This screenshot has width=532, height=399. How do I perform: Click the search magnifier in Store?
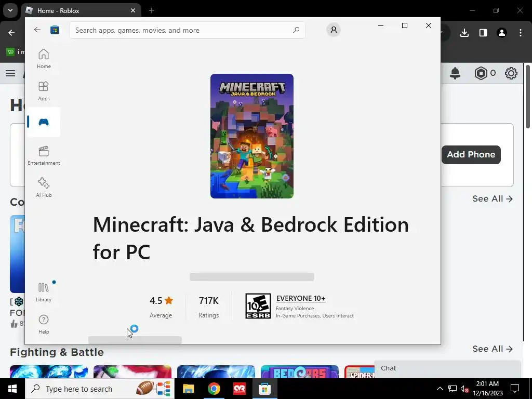coord(296,30)
